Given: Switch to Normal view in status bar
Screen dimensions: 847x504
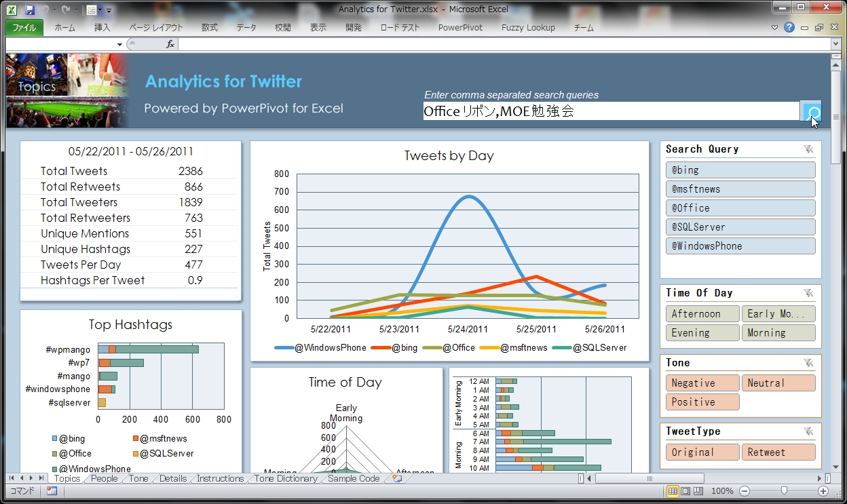Looking at the screenshot, I should (673, 491).
